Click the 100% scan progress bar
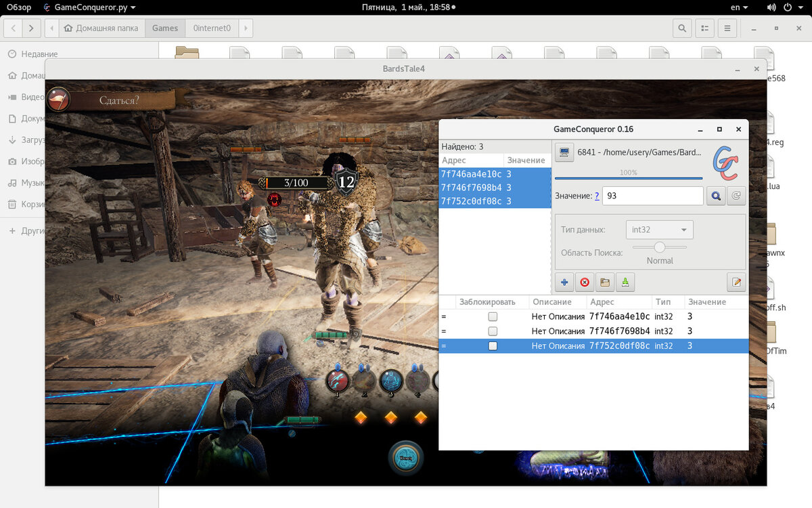812x508 pixels. pyautogui.click(x=629, y=175)
